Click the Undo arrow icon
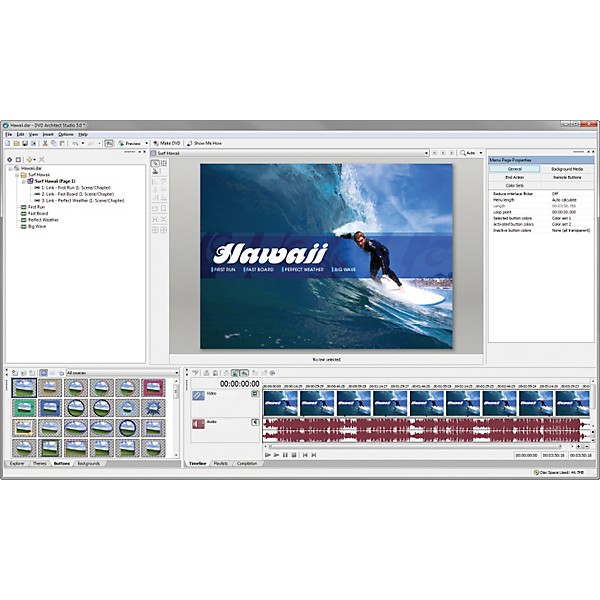This screenshot has height=600, width=600. 75,143
